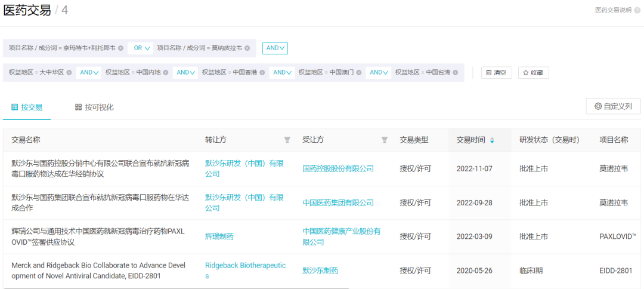Viewport: 644px width, 289px height.
Task: Open 国药控股股份有限公司 link
Action: coord(338,168)
